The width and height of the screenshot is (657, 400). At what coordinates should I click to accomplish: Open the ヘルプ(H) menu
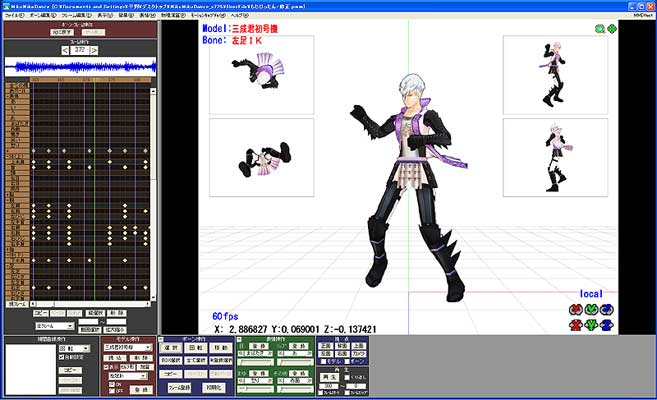(240, 15)
